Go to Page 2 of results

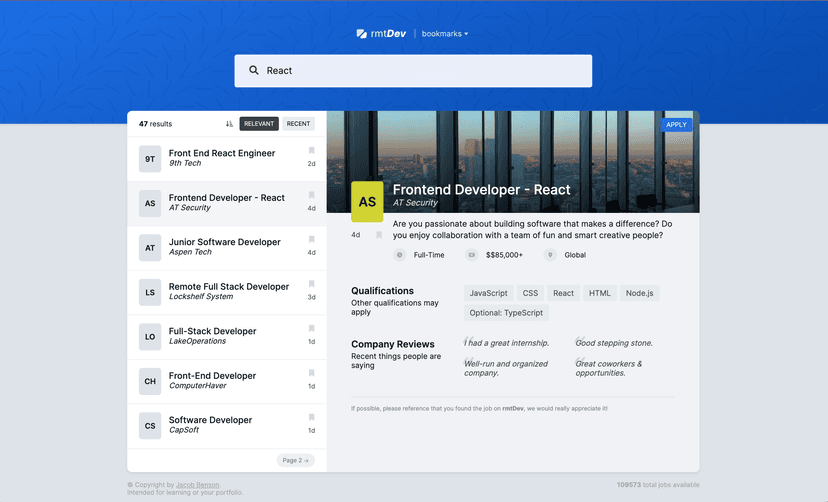tap(296, 460)
